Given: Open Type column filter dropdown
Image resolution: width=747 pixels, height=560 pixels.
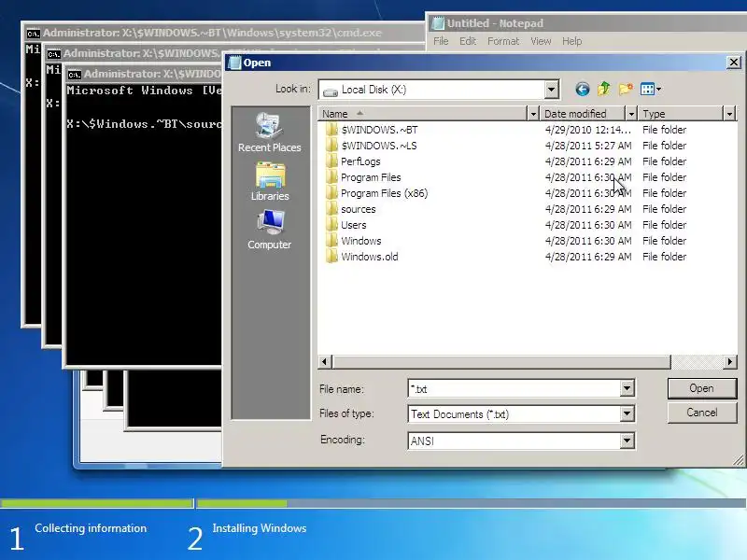Looking at the screenshot, I should coord(729,114).
